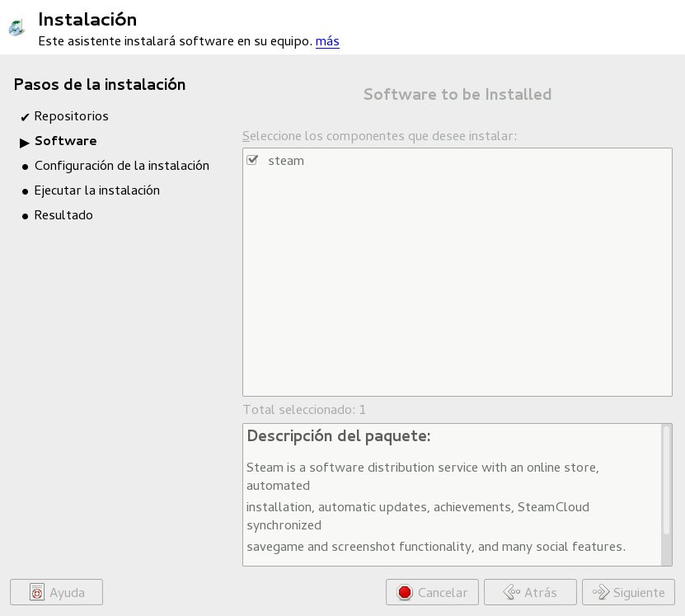This screenshot has width=685, height=616.
Task: Click the Ayuda button label
Action: [68, 592]
